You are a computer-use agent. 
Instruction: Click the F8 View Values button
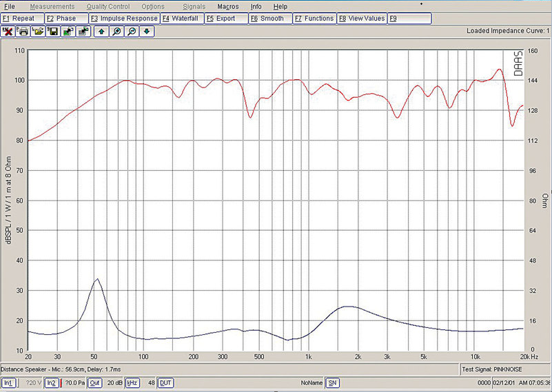pyautogui.click(x=362, y=19)
